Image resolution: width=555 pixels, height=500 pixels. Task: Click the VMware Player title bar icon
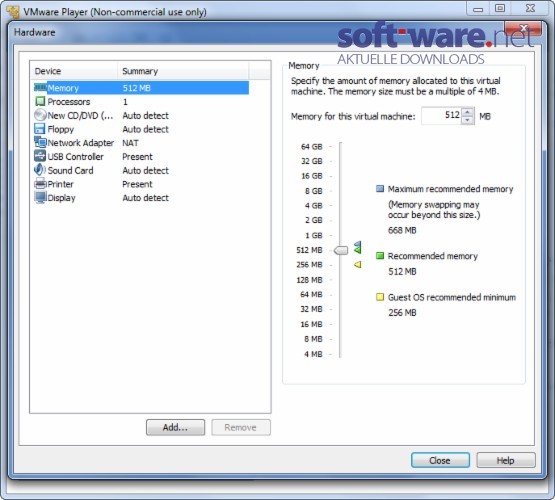pyautogui.click(x=13, y=12)
